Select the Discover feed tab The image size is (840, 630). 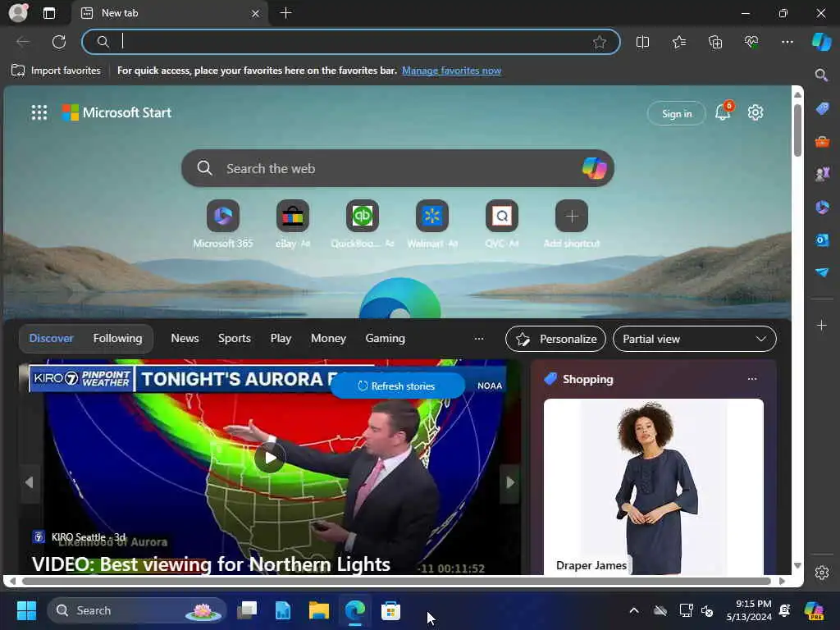tap(51, 339)
